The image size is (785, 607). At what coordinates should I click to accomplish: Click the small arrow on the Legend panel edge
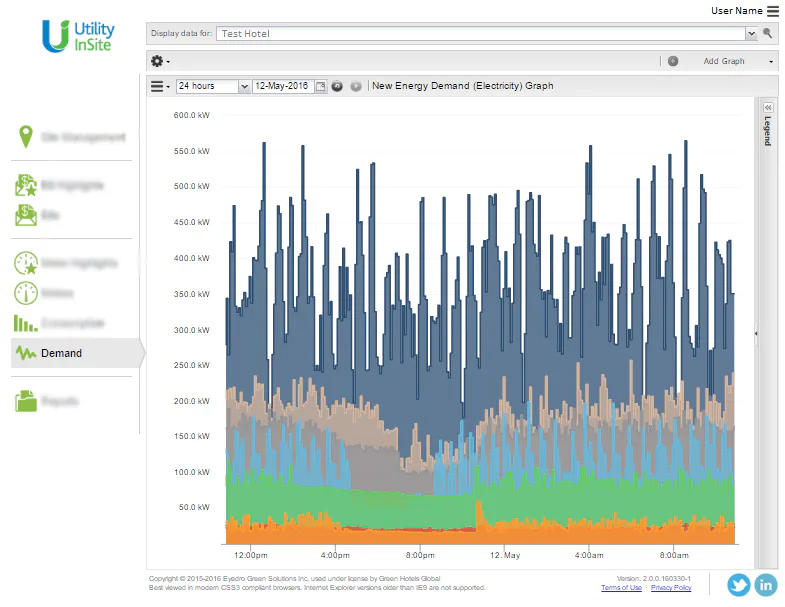[x=756, y=333]
